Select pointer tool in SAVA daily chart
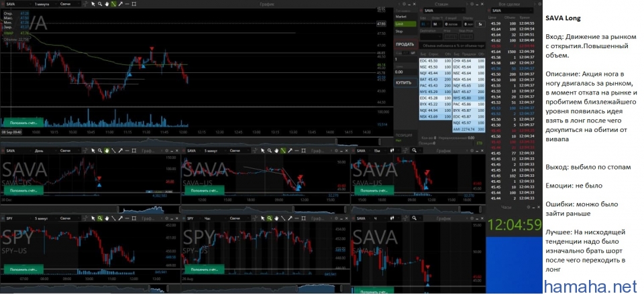 click(93, 151)
